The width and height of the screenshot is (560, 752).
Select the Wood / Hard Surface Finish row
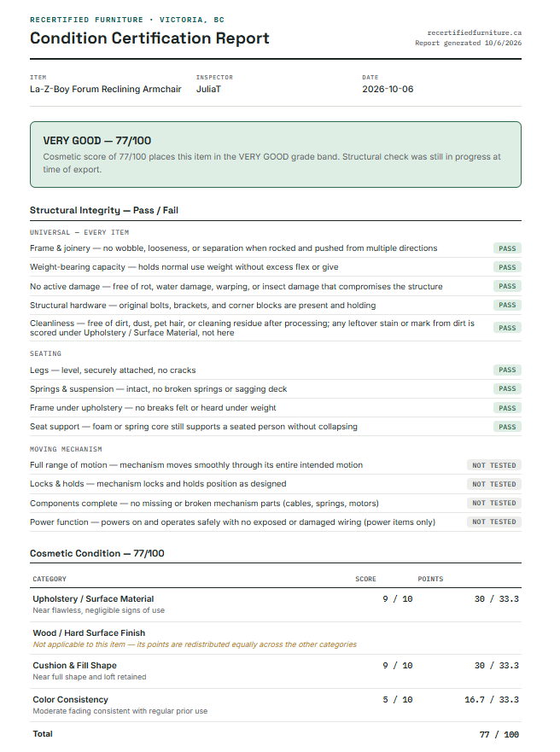point(276,638)
